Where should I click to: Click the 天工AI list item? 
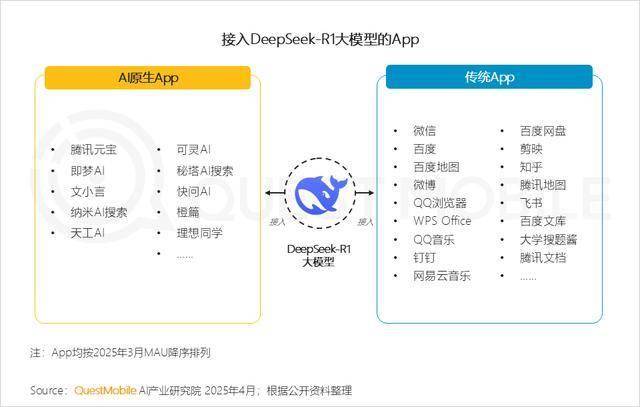[x=87, y=233]
